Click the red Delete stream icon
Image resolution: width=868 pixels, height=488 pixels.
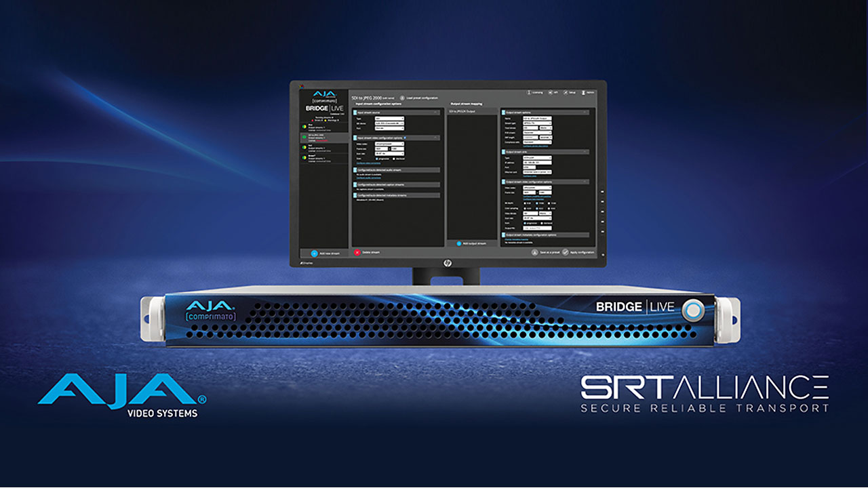[357, 252]
